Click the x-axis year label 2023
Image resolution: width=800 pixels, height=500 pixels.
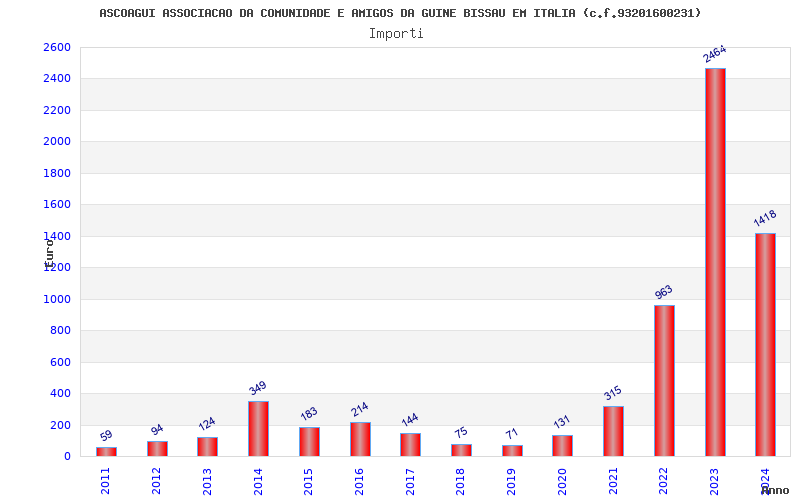[x=714, y=481]
